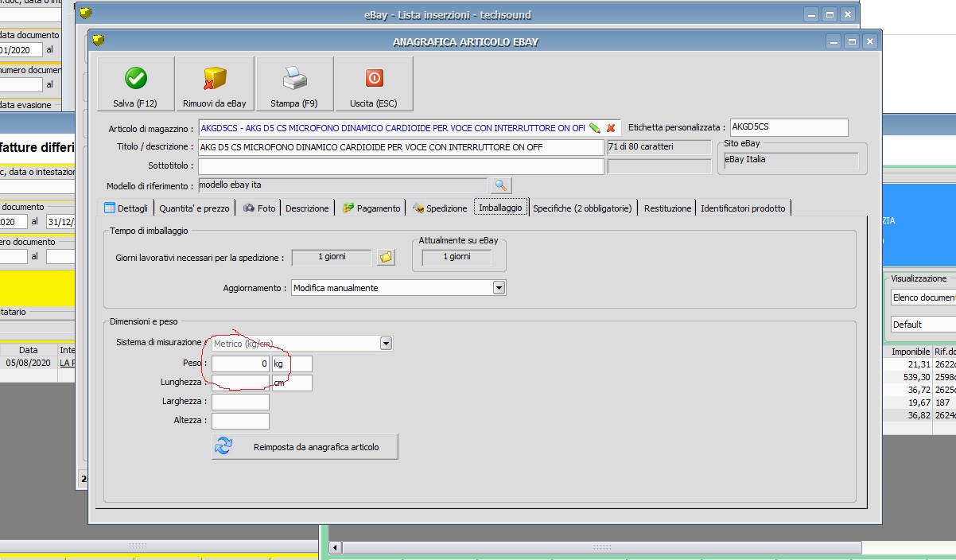Image resolution: width=956 pixels, height=560 pixels.
Task: Click the eBay Italia site field
Action: click(791, 160)
